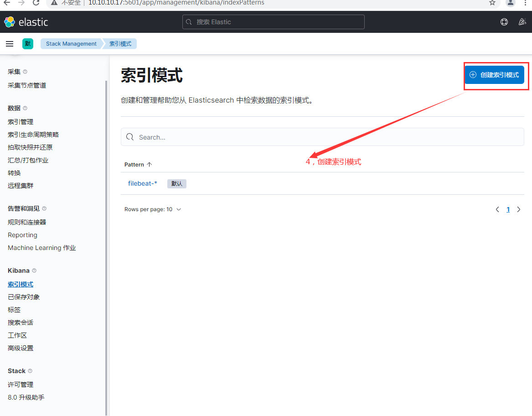Click the insecure site warning icon
The width and height of the screenshot is (532, 416).
pos(54,3)
